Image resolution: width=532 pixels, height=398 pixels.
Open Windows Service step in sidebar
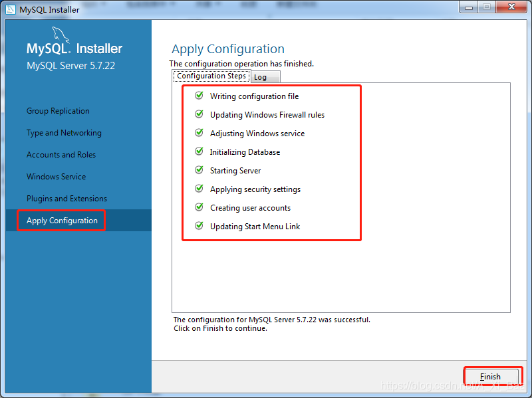[x=56, y=177]
